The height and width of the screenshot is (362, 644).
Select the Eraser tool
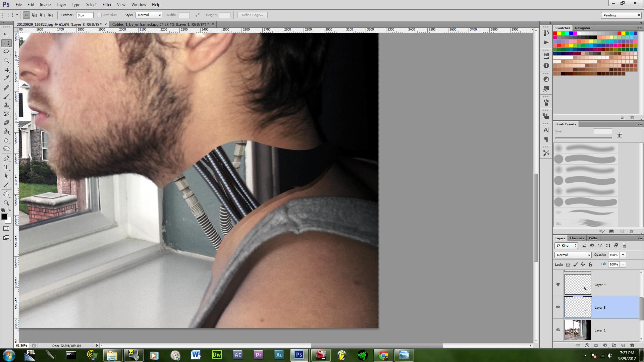(x=6, y=123)
